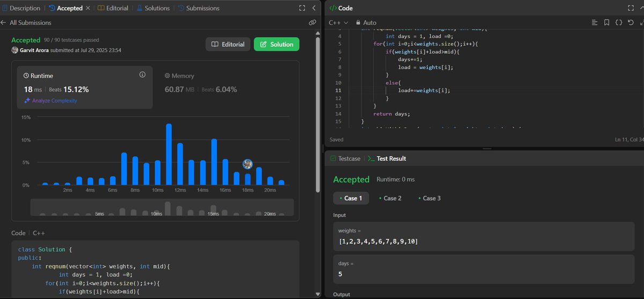The width and height of the screenshot is (644, 299).
Task: Go back to All Submissions
Action: [x=26, y=23]
